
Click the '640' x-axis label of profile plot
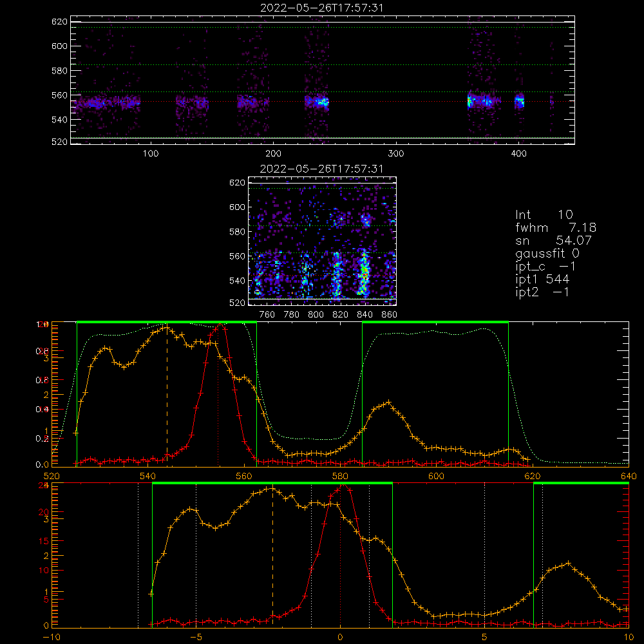coord(629,476)
